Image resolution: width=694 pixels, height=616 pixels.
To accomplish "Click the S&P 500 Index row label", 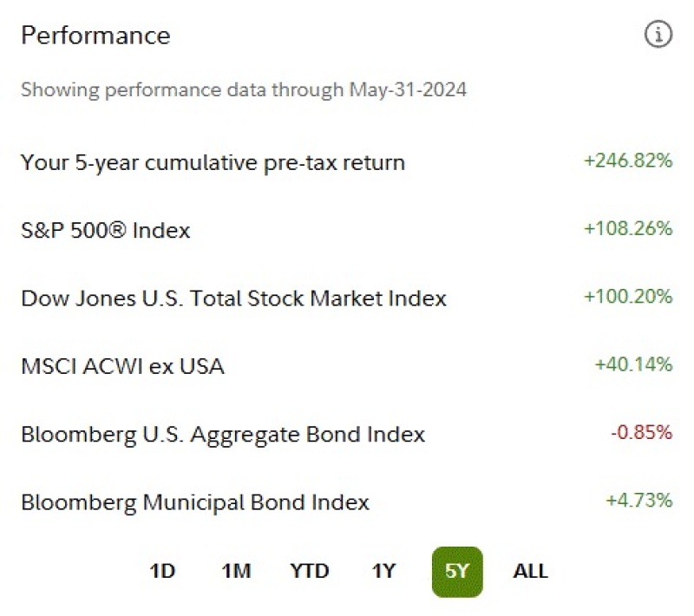I will 105,231.
